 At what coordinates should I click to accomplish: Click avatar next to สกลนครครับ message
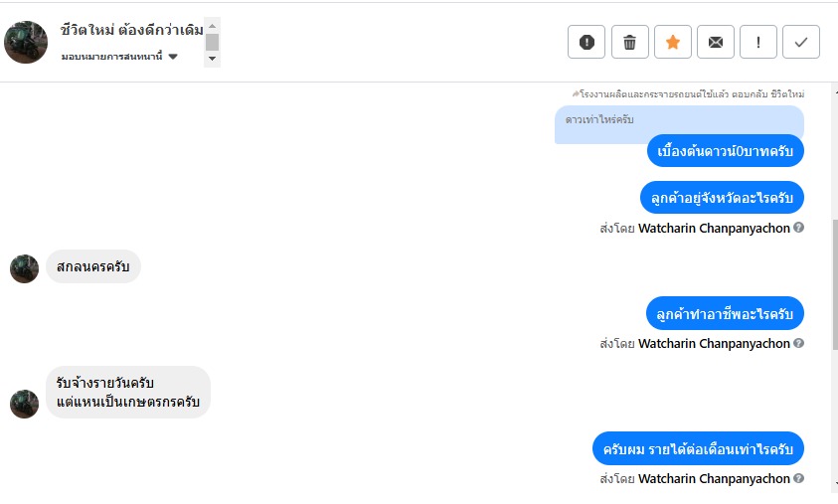pyautogui.click(x=24, y=268)
